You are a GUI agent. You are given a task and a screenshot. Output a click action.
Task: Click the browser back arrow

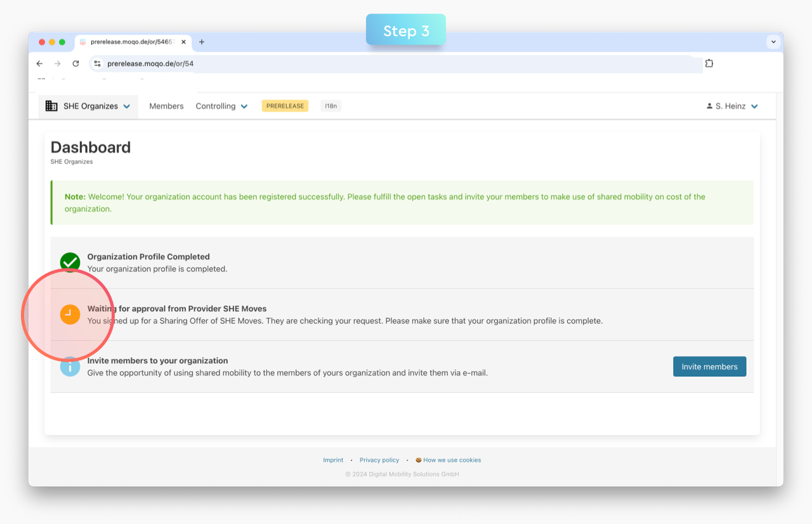click(x=39, y=63)
